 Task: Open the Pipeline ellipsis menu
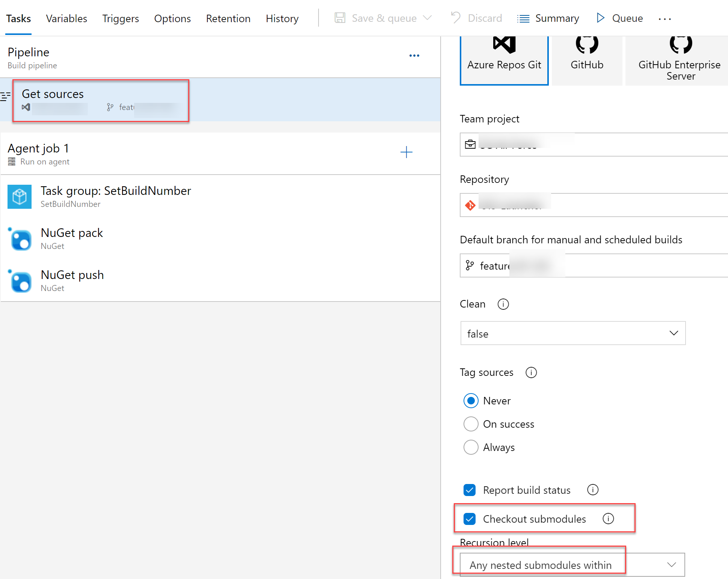coord(414,56)
